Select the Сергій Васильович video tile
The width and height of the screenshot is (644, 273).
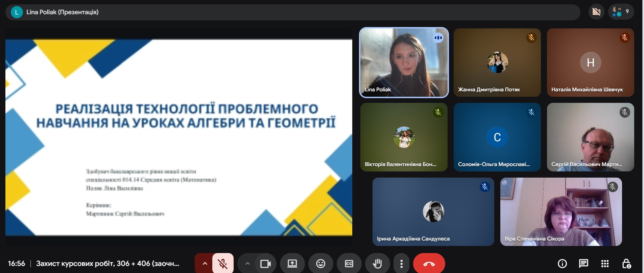coord(590,137)
